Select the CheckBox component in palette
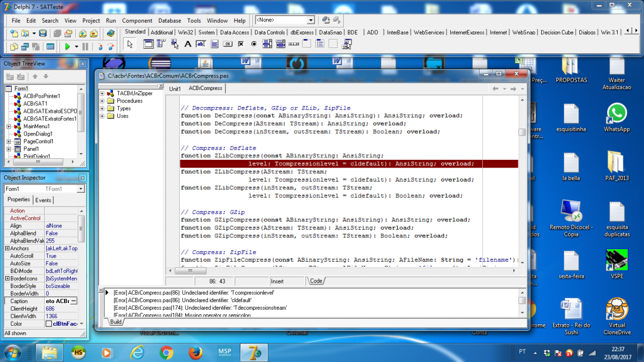The width and height of the screenshot is (644, 362). point(241,44)
